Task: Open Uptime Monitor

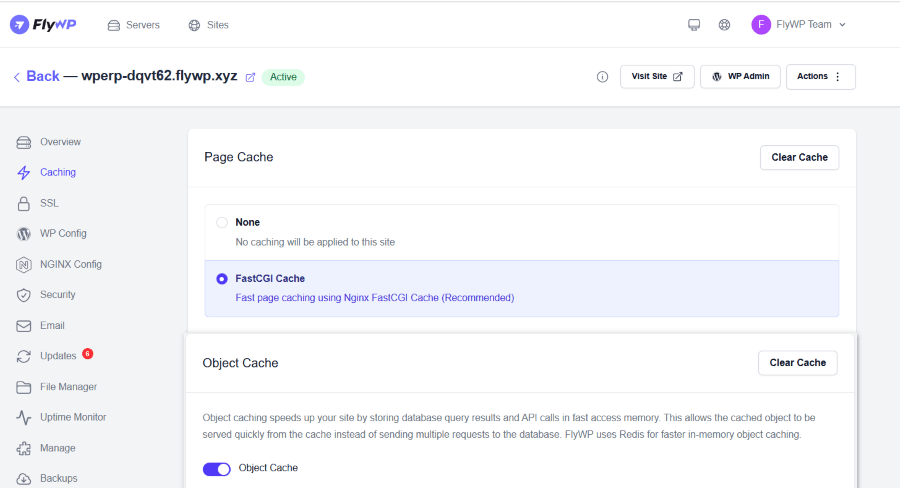Action: click(73, 417)
